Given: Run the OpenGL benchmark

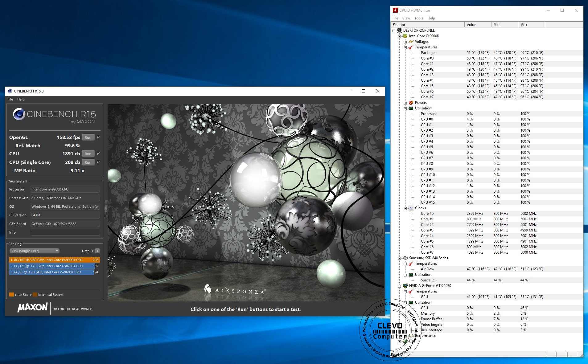Looking at the screenshot, I should point(88,137).
